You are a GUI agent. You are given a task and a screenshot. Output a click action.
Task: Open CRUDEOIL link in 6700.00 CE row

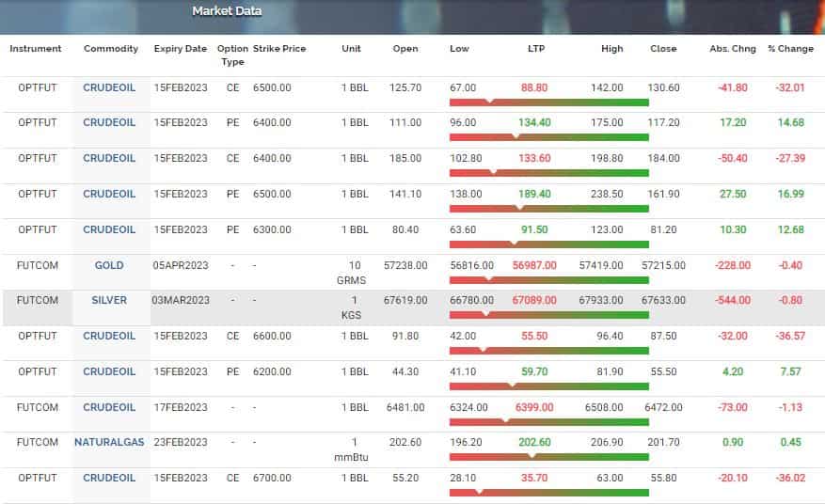[x=109, y=478]
